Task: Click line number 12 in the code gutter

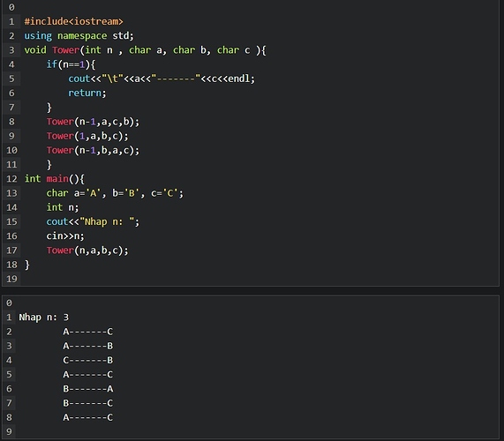Action: [11, 179]
